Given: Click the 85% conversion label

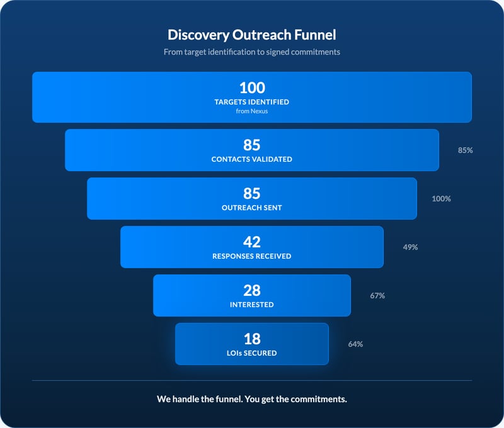Looking at the screenshot, I should coord(465,150).
